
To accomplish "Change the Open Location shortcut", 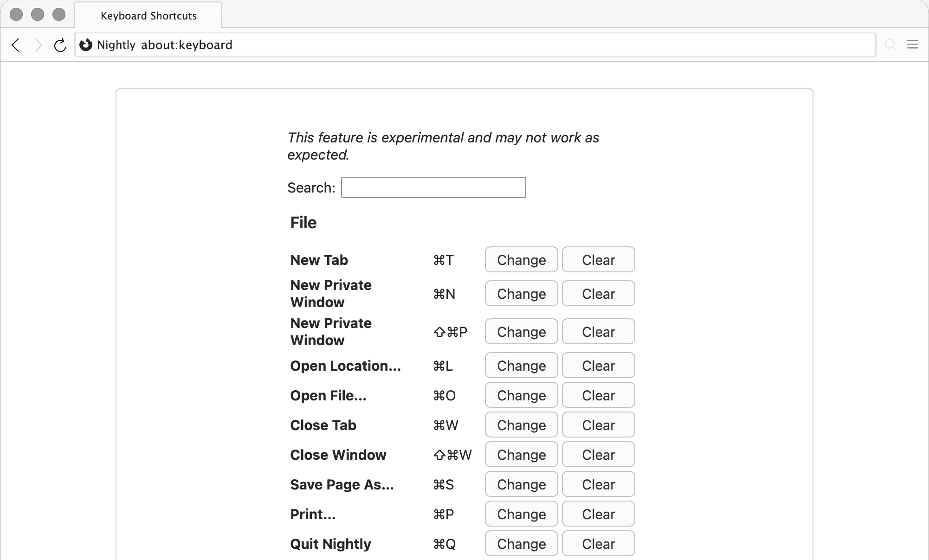I will click(521, 366).
